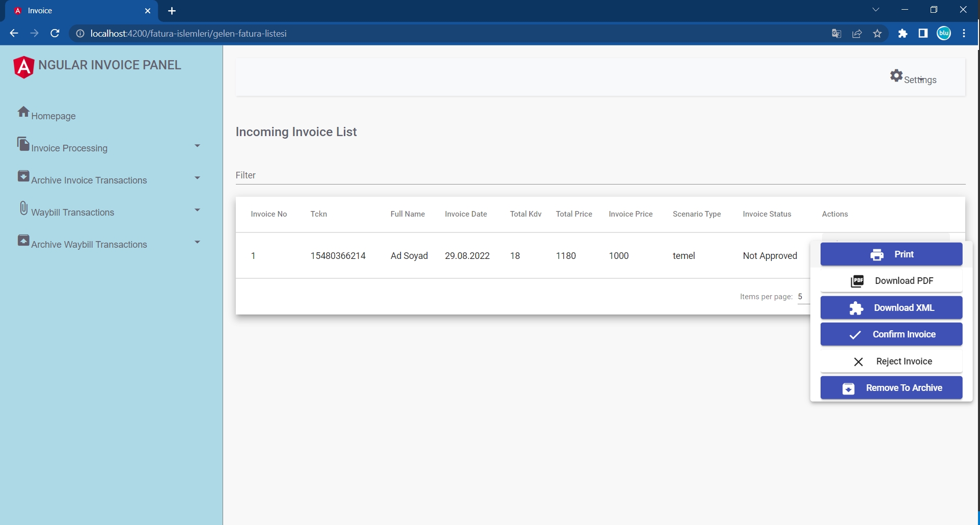Viewport: 980px width, 525px height.
Task: Open the browser extensions puzzle icon
Action: (x=903, y=34)
